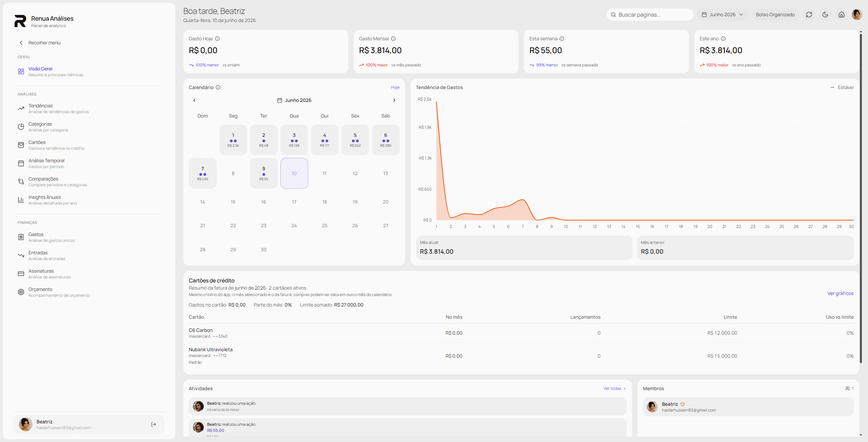
Task: Click the 100% maior vs mês passado indicator
Action: [x=390, y=65]
